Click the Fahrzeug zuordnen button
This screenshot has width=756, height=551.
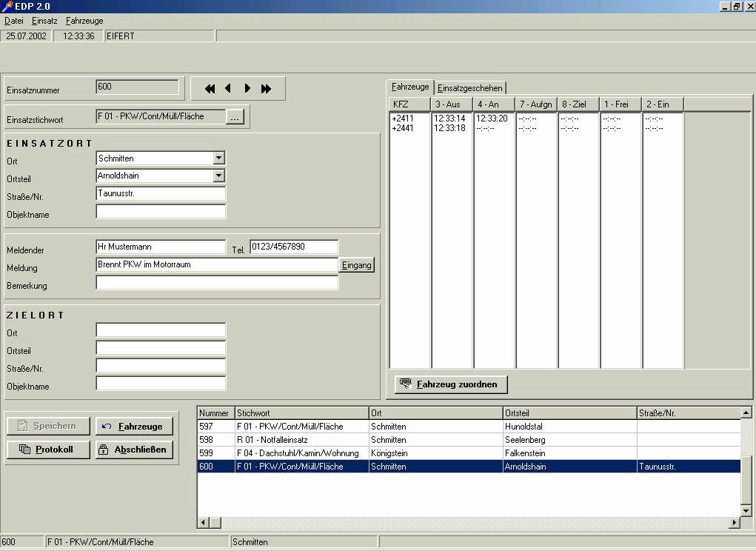click(x=451, y=384)
